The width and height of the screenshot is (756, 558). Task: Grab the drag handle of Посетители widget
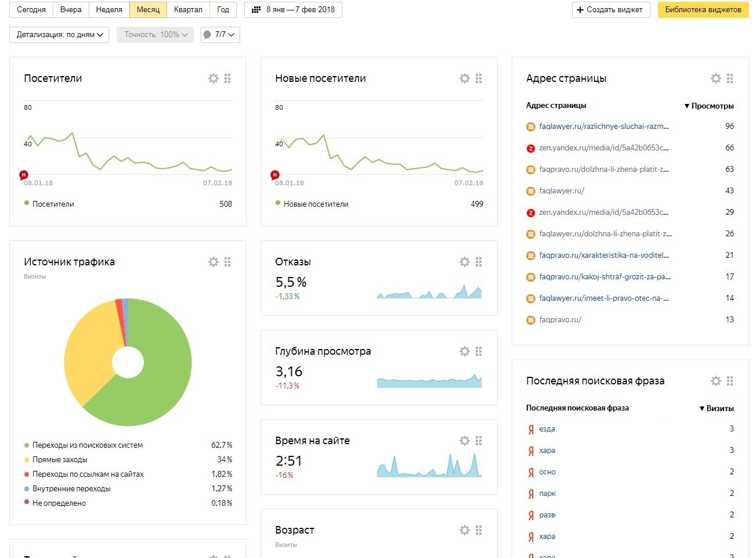[227, 78]
